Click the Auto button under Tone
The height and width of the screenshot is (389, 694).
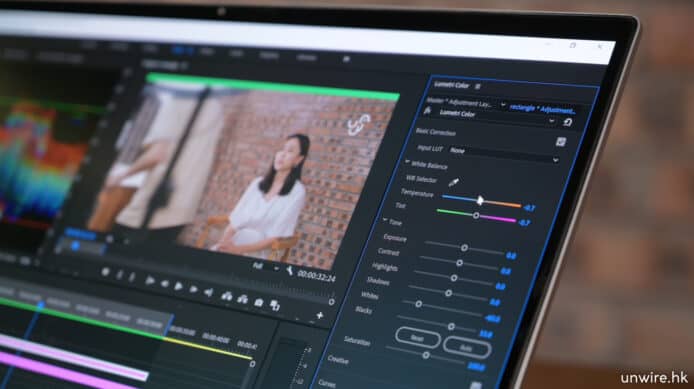click(x=467, y=347)
